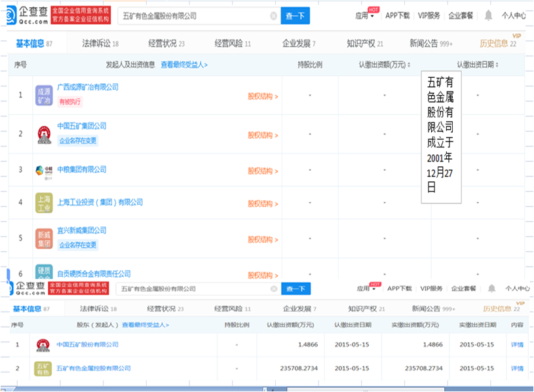Open 五矿有色金属控股有限公司 shareholder link
534x392 pixels.
[x=93, y=368]
